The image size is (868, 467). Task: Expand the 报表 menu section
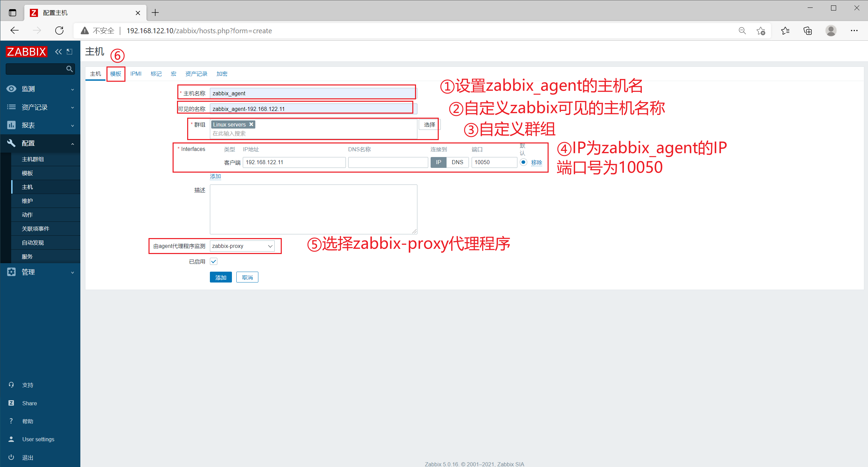coord(40,125)
